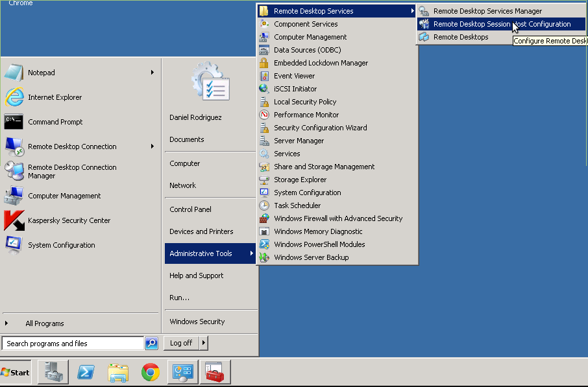Open Security Configuration Wizard
The image size is (588, 387).
[x=337, y=128]
